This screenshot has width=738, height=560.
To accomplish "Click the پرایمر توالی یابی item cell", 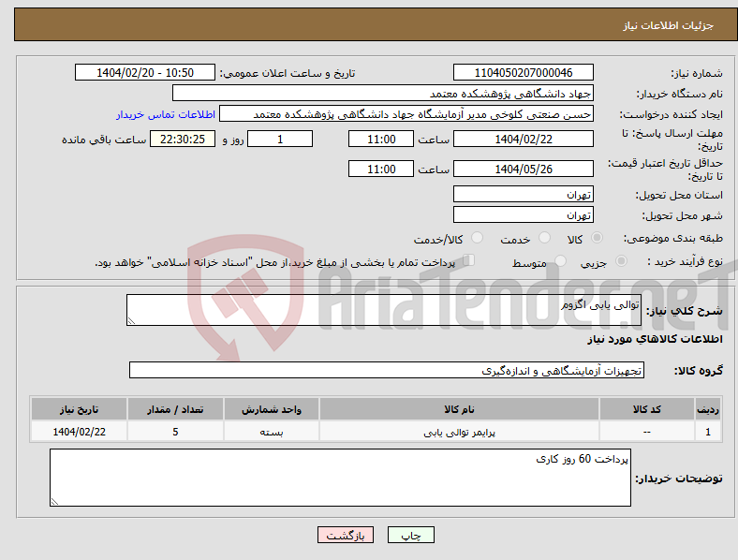I will [459, 432].
